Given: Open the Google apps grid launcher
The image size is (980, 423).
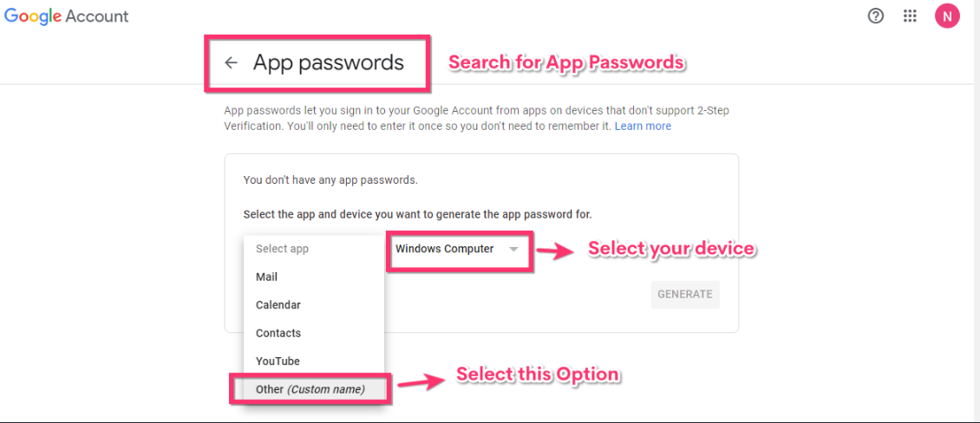Looking at the screenshot, I should [x=910, y=16].
